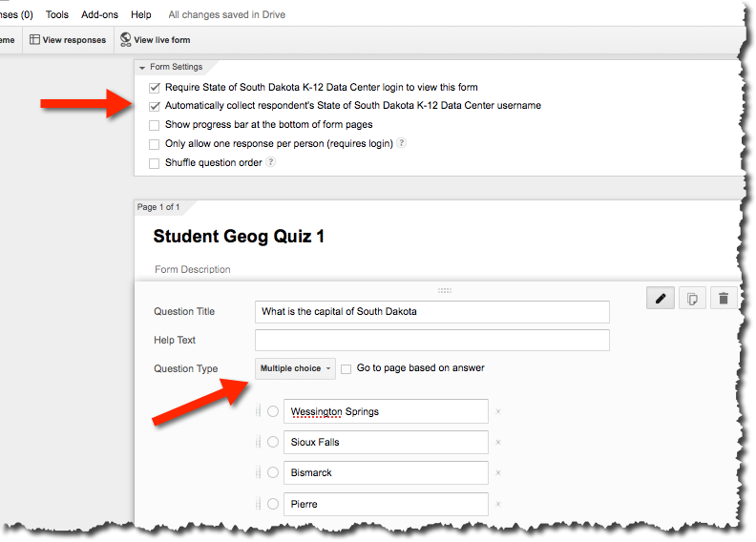Enable Only allow one response per person
756x542 pixels.
click(x=155, y=144)
